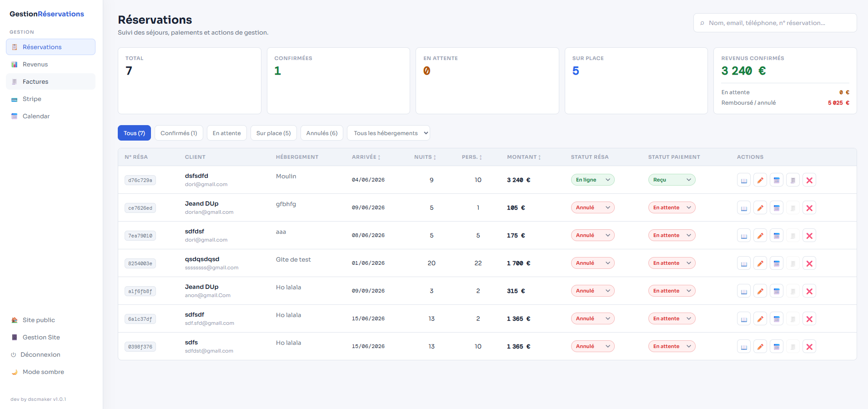Image resolution: width=868 pixels, height=409 pixels.
Task: Open details book icon for reservation a1f6fb8f
Action: (744, 291)
